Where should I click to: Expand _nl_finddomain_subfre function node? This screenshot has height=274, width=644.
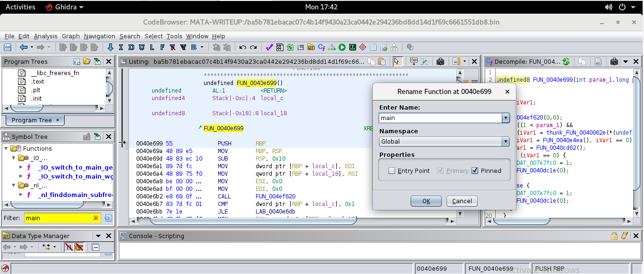point(21,195)
